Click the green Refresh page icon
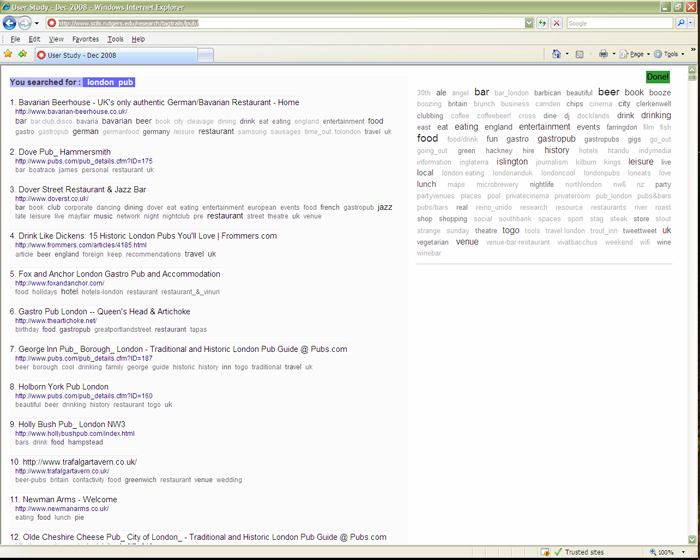700x560 pixels. pos(542,23)
